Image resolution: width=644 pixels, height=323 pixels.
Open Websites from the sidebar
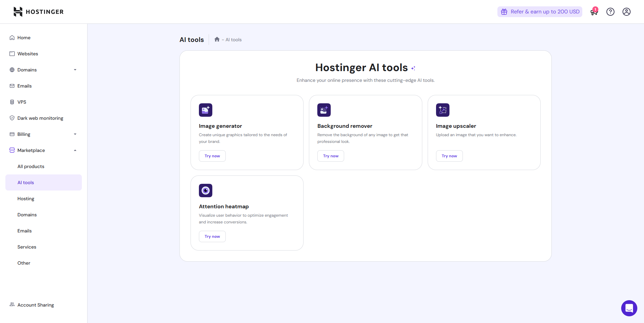pyautogui.click(x=44, y=54)
